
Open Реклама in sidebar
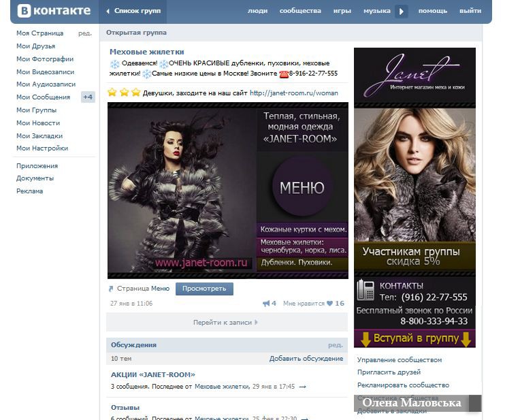coord(29,191)
